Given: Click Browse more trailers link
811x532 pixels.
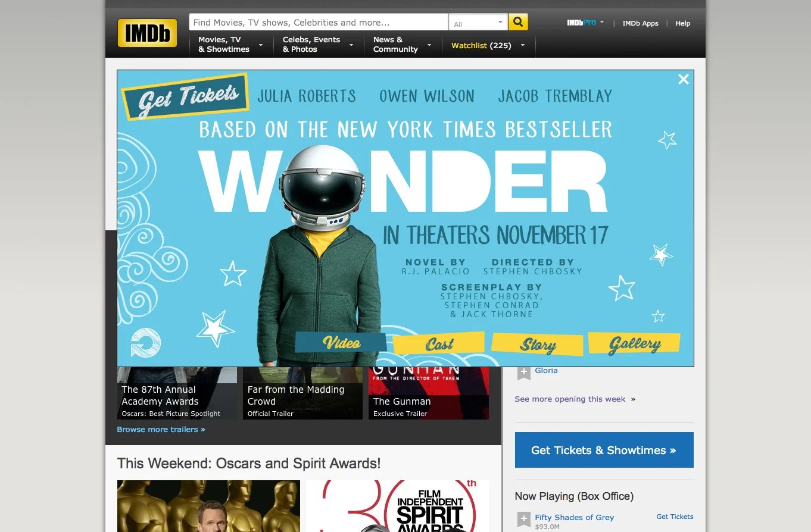Looking at the screenshot, I should pyautogui.click(x=161, y=429).
